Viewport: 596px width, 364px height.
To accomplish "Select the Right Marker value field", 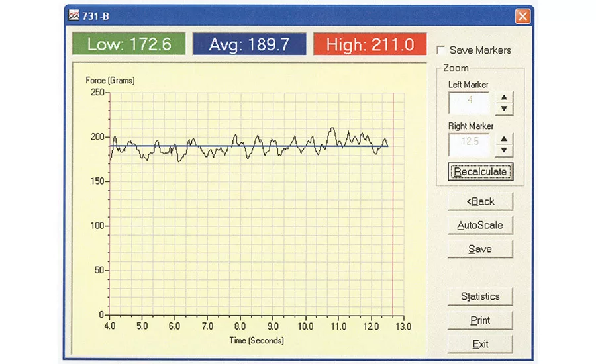I will [469, 144].
